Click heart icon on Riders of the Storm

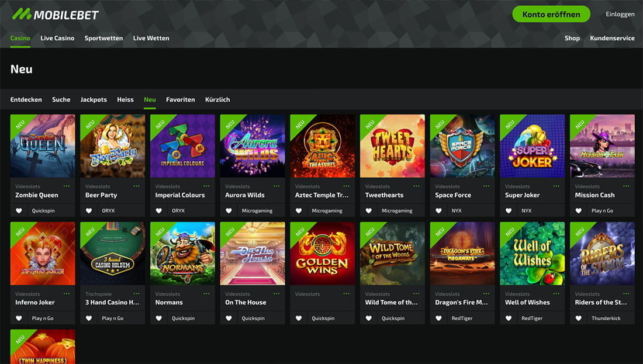(x=579, y=318)
